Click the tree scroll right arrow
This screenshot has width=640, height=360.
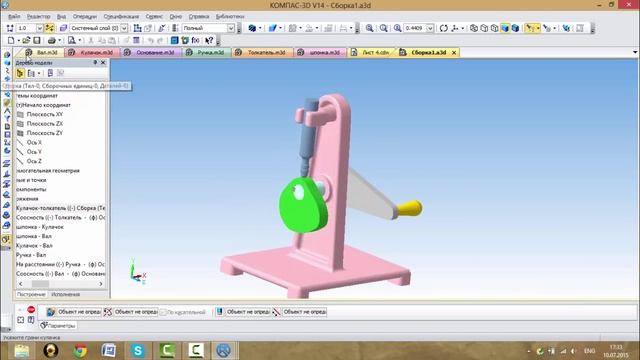[x=101, y=284]
